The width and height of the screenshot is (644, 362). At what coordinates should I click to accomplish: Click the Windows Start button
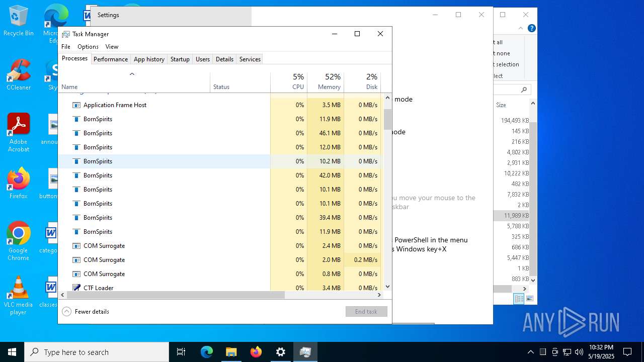[12, 352]
